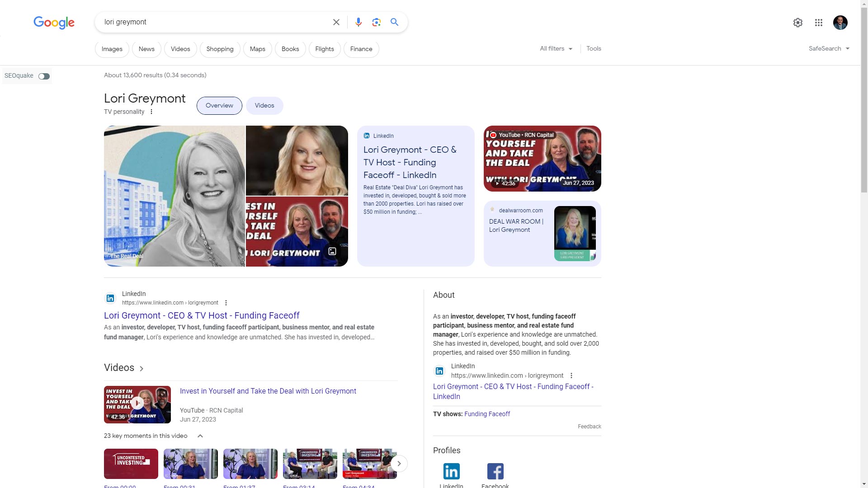Open LinkedIn result three-dot menu
868x488 pixels.
[x=226, y=303]
